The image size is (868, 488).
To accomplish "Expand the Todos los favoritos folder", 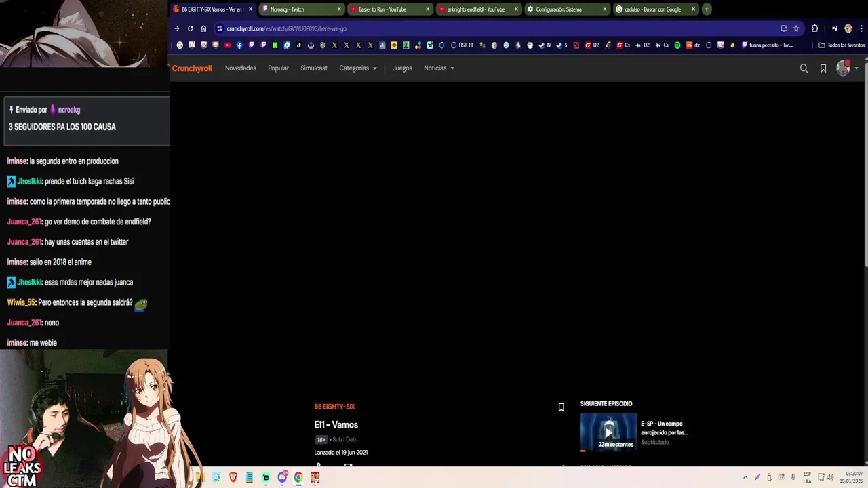I will (842, 45).
